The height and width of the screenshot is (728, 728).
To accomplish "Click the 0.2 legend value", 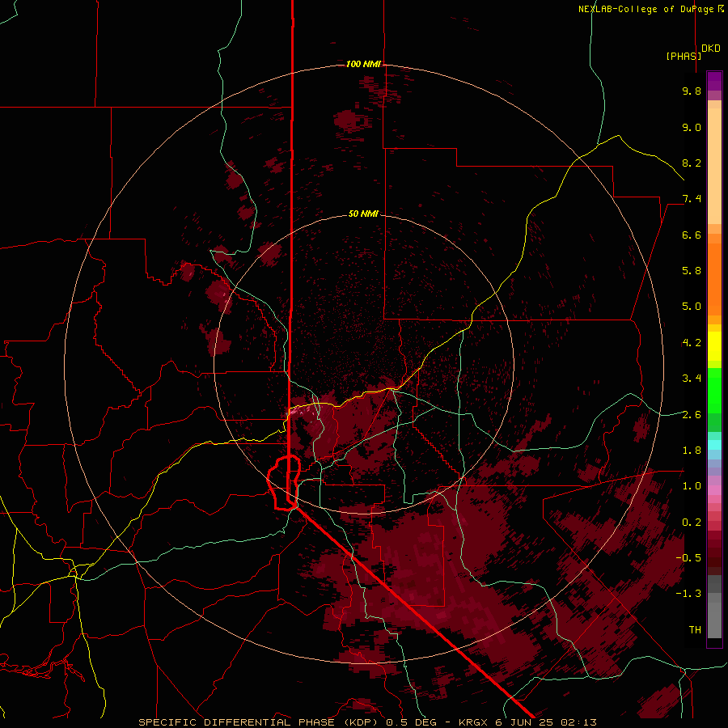I will pyautogui.click(x=692, y=523).
